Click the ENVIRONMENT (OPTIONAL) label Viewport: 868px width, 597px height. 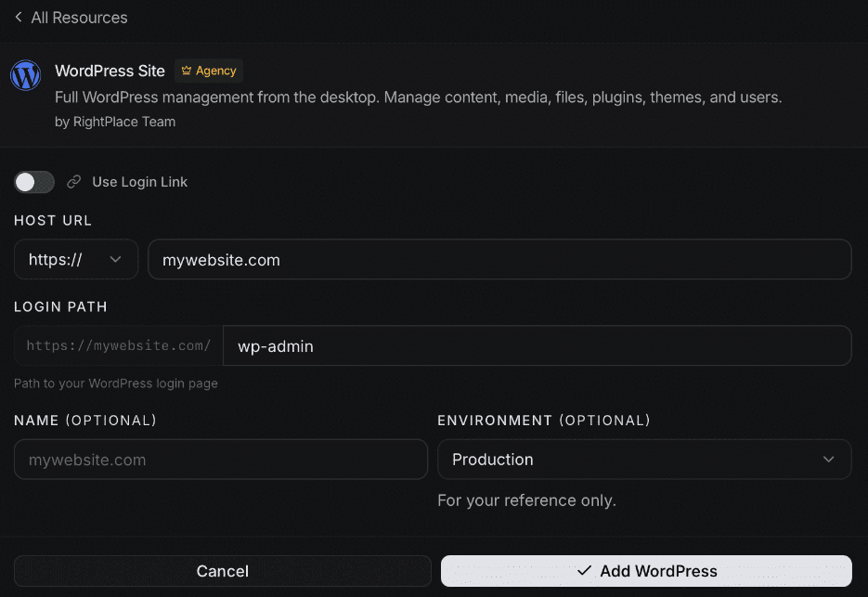click(x=544, y=421)
